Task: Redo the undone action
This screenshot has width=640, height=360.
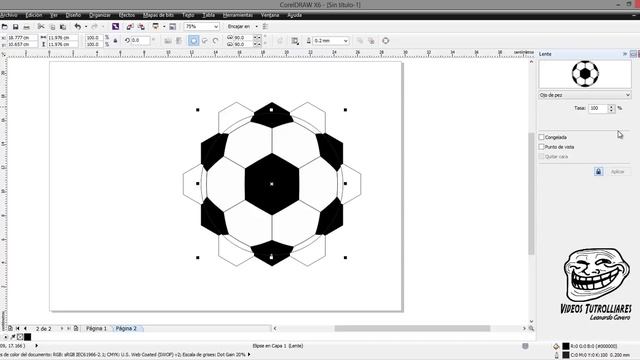Action: (x=94, y=27)
